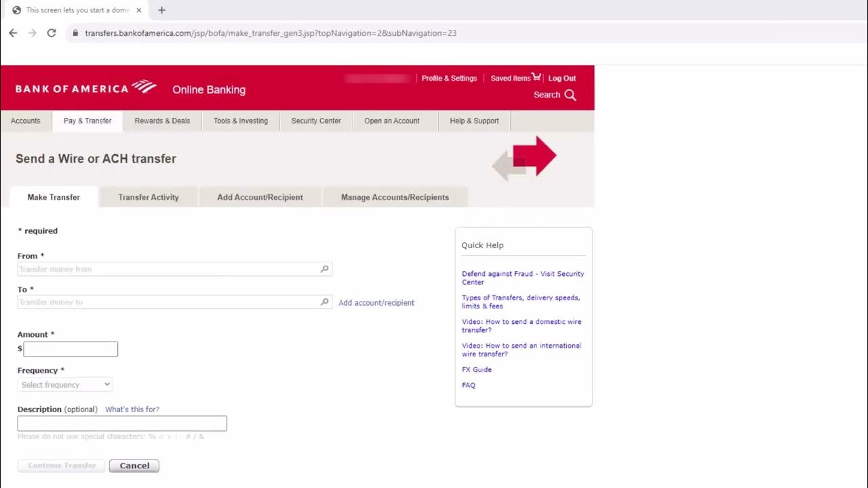The width and height of the screenshot is (868, 488).
Task: Click the Description input field
Action: [x=122, y=424]
